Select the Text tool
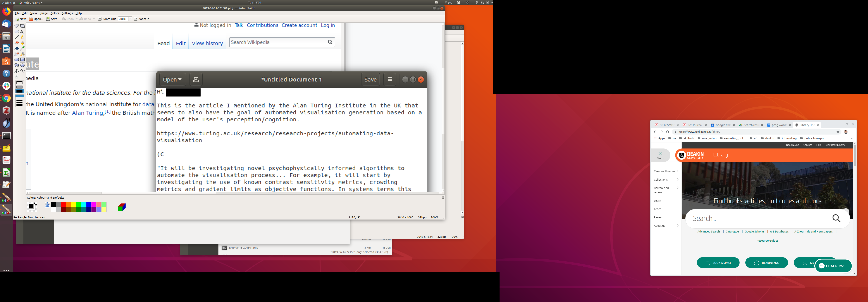This screenshot has width=868, height=302. click(x=23, y=32)
